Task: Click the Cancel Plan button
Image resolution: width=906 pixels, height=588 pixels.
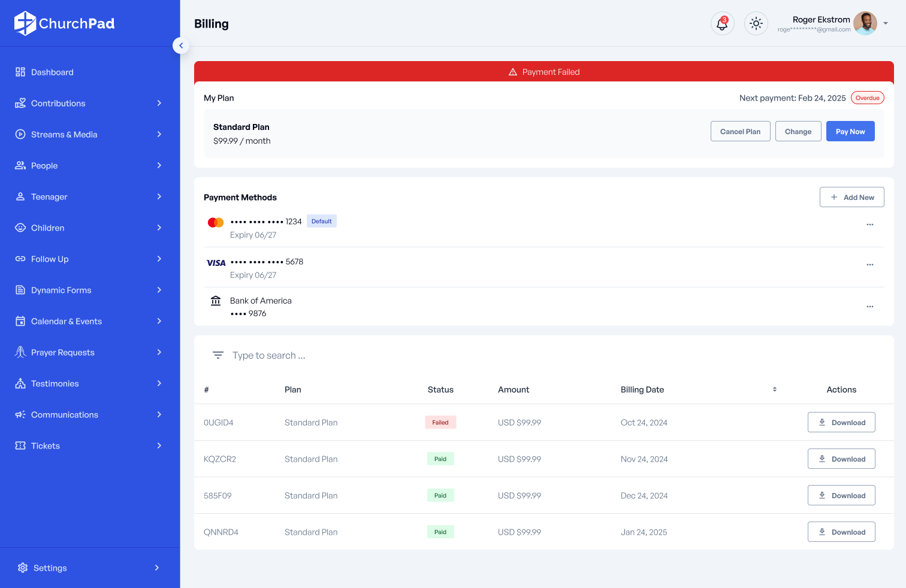Action: pyautogui.click(x=740, y=132)
